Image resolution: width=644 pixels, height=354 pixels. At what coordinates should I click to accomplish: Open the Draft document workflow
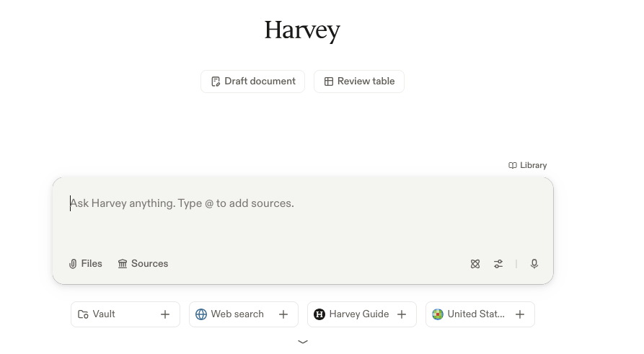click(x=252, y=81)
